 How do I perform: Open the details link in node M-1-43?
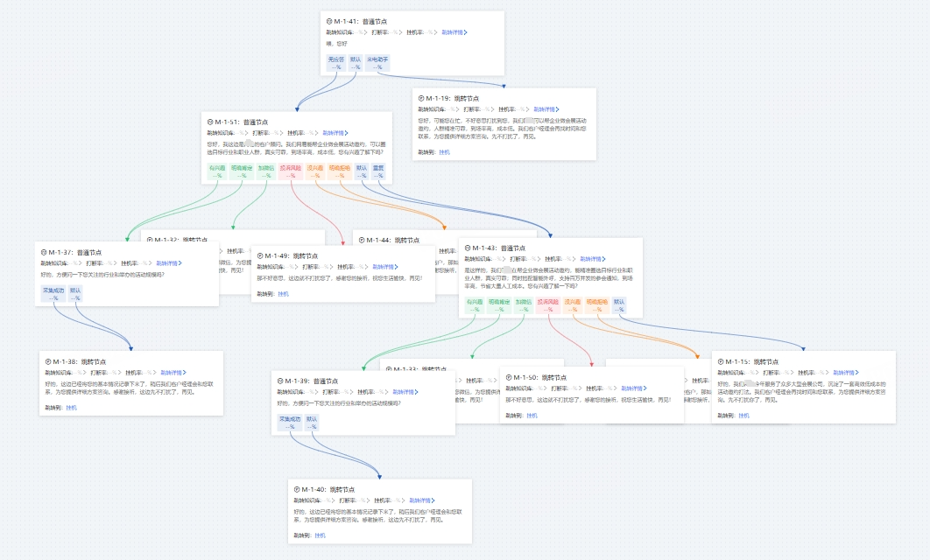coord(593,259)
